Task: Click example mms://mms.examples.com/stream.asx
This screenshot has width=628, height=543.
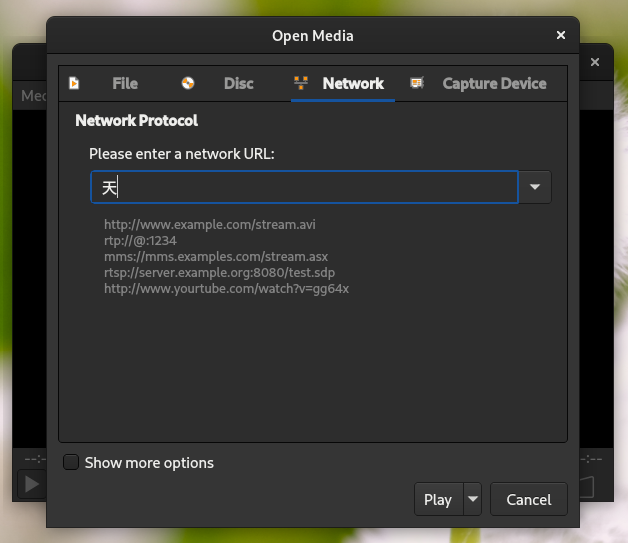Action: (x=216, y=256)
